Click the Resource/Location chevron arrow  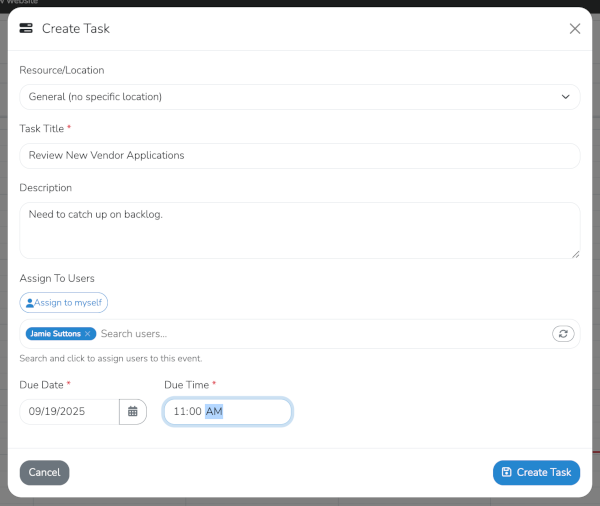[x=566, y=97]
